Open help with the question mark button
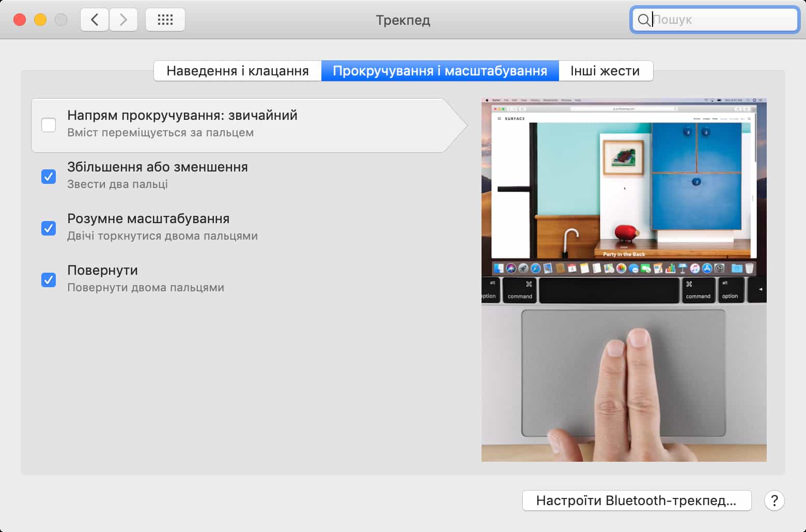This screenshot has width=806, height=532. tap(774, 500)
